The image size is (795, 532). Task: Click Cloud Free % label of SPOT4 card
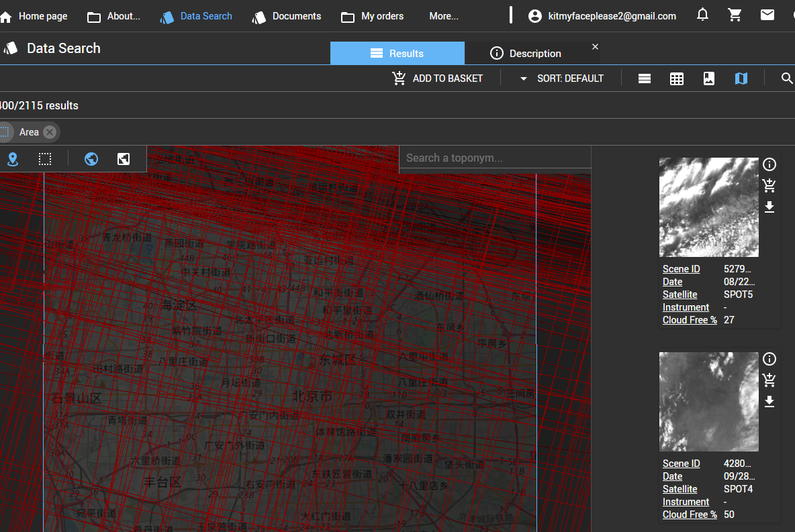(690, 515)
